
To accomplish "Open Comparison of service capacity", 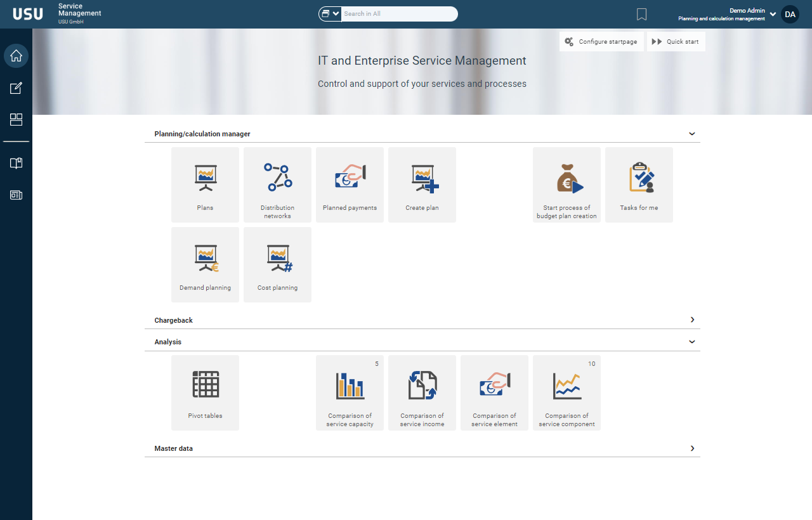I will (x=350, y=393).
